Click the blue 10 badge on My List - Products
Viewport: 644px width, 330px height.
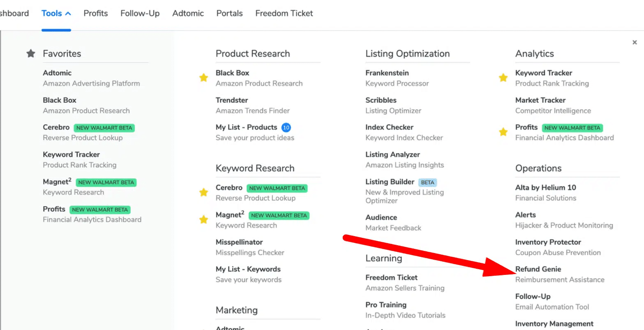tap(286, 128)
